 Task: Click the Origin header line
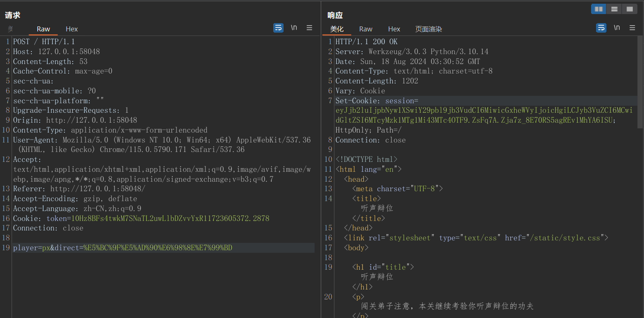(x=75, y=120)
